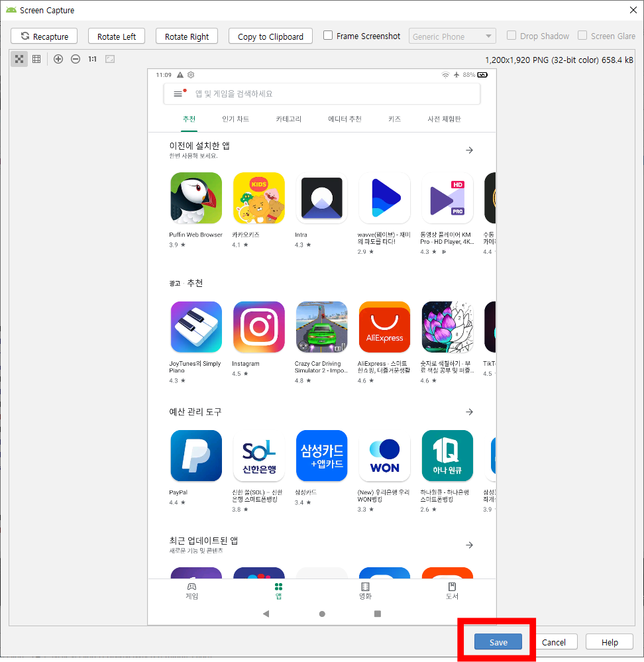The width and height of the screenshot is (644, 662).
Task: Open the 하나원큐 app icon
Action: click(447, 455)
